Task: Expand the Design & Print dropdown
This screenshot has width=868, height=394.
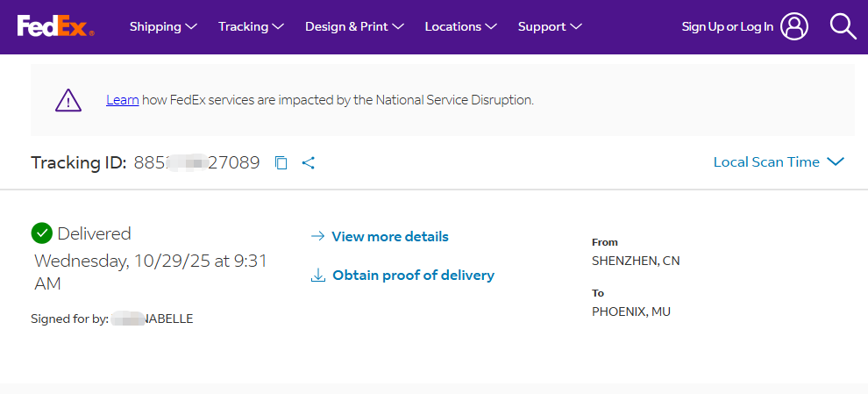Action: [354, 26]
